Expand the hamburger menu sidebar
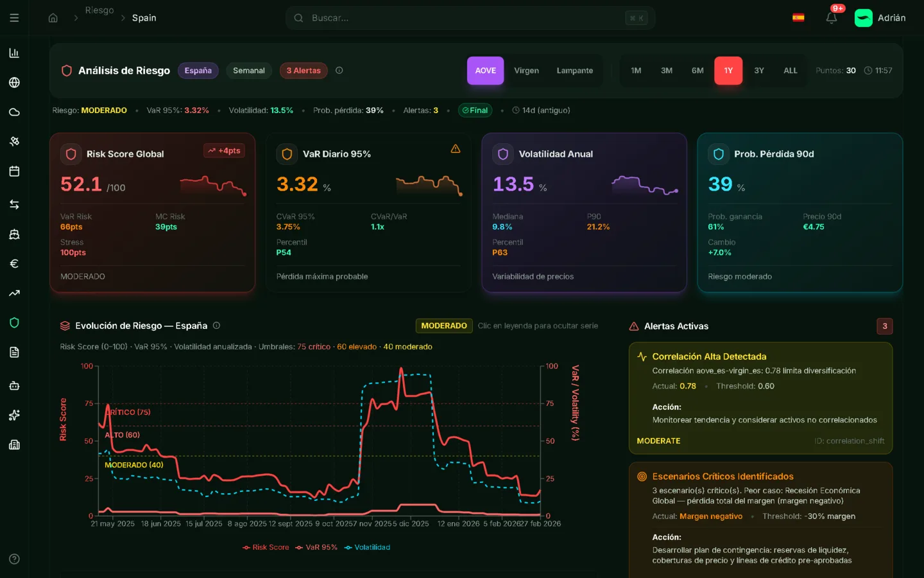Image resolution: width=924 pixels, height=578 pixels. pos(14,18)
